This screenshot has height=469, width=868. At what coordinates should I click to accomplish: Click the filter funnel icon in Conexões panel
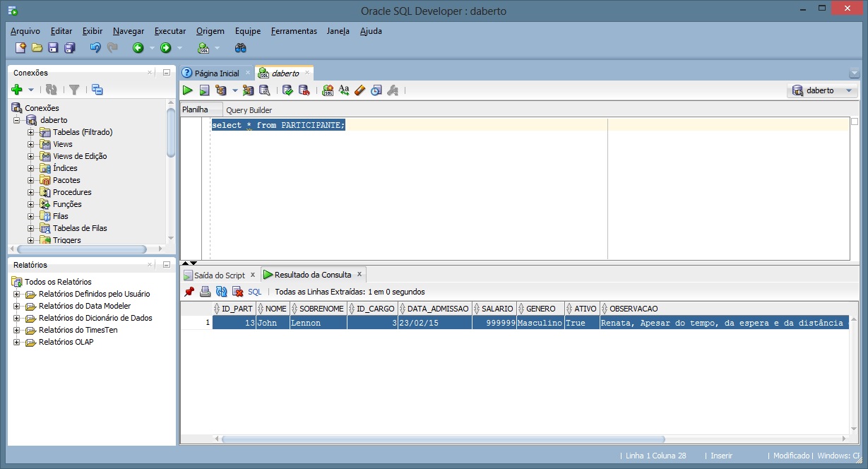point(73,90)
